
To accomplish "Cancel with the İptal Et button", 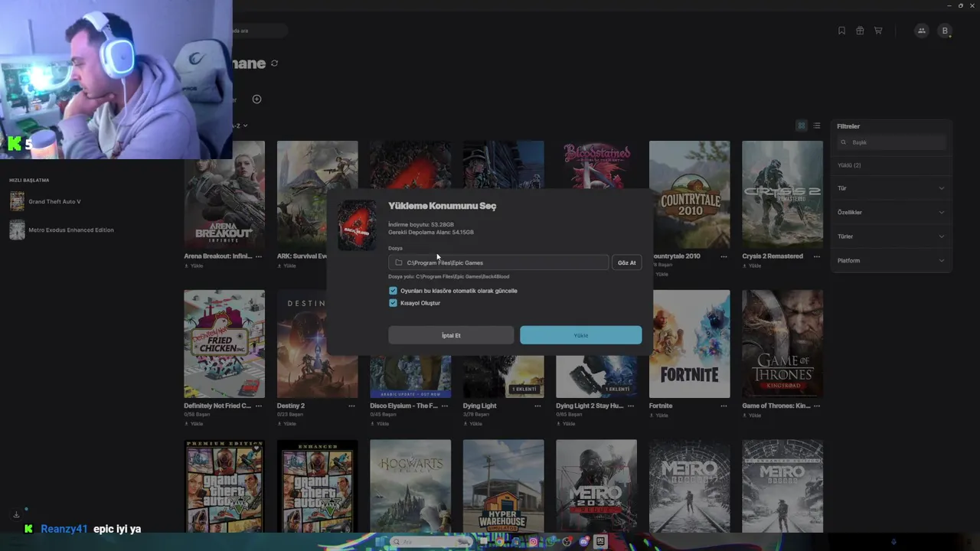I will point(451,335).
